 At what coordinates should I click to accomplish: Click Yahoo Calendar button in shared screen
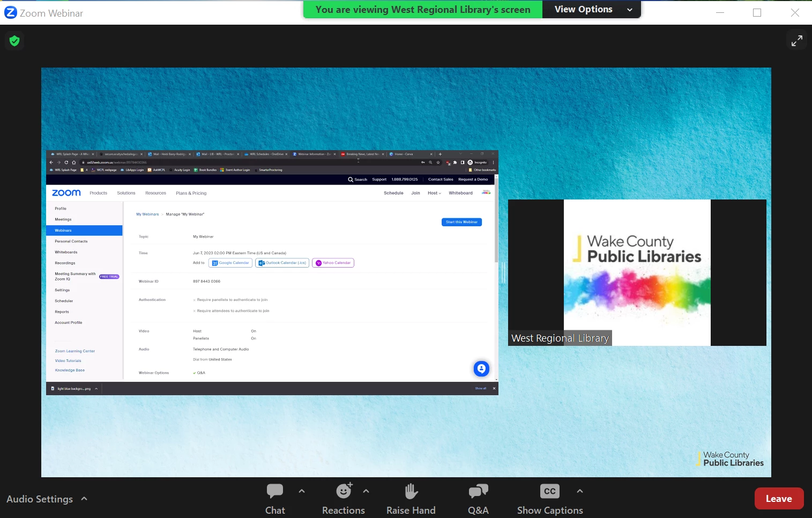[333, 263]
